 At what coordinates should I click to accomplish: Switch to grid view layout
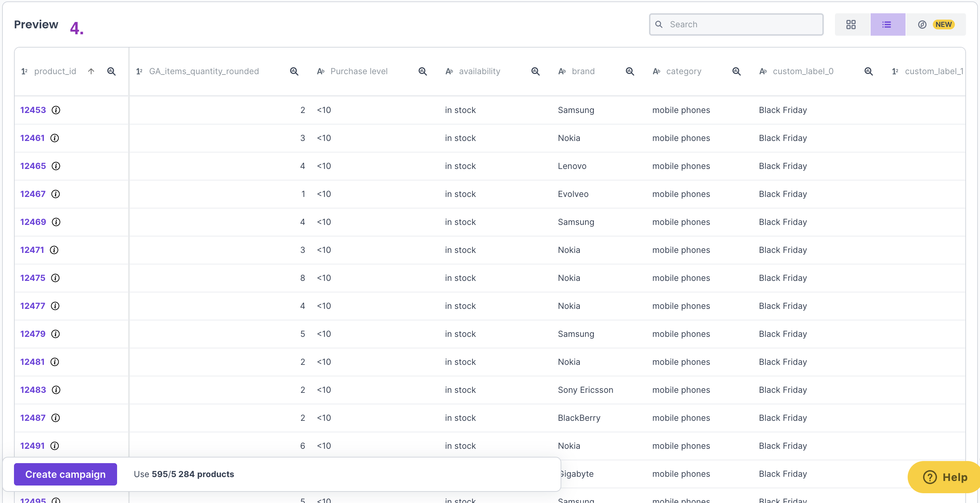[x=851, y=25]
